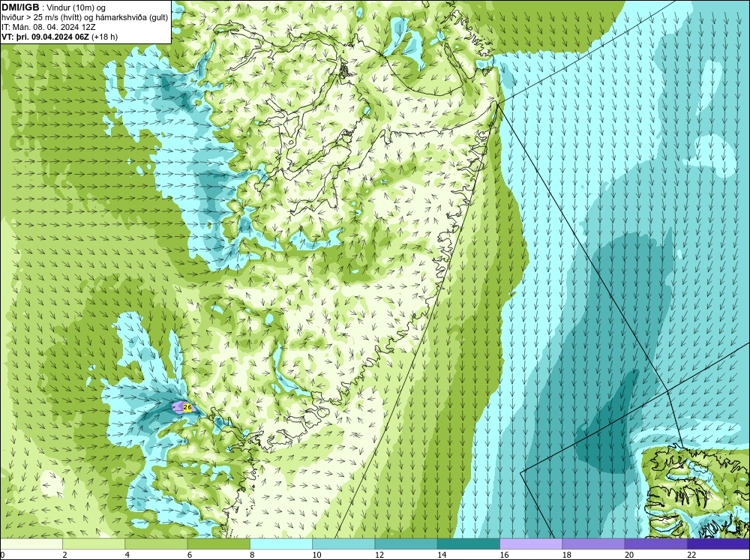Select the 12–14 m/s teal legend swatch

click(x=406, y=544)
